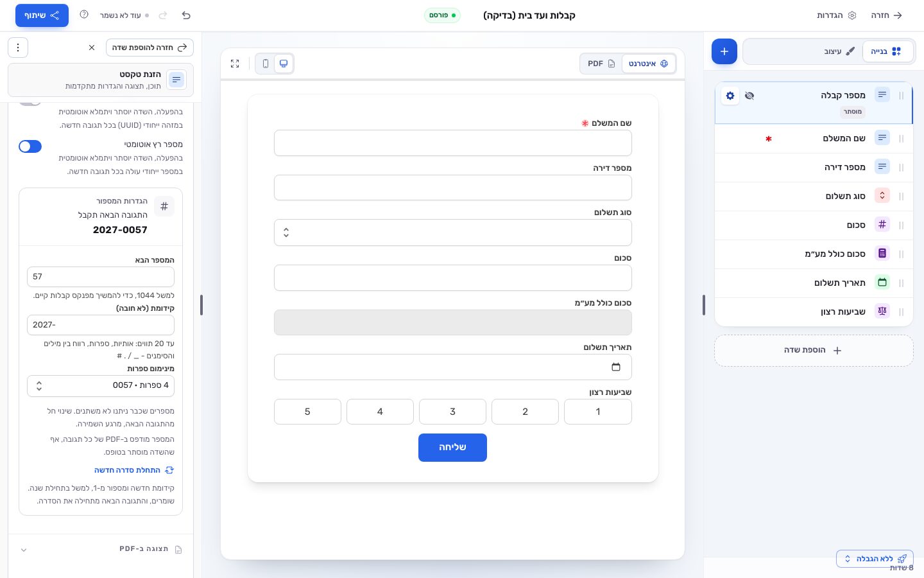Click the blue plus button above field list
The width and height of the screenshot is (924, 578).
pyautogui.click(x=724, y=51)
